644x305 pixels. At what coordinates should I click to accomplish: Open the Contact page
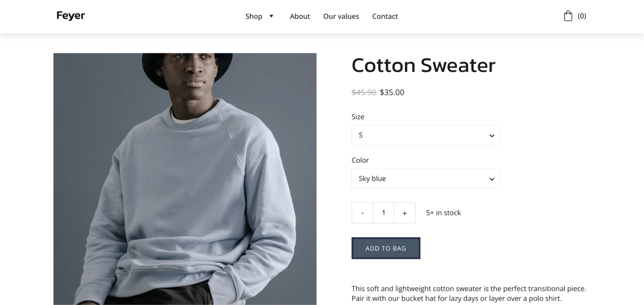385,16
